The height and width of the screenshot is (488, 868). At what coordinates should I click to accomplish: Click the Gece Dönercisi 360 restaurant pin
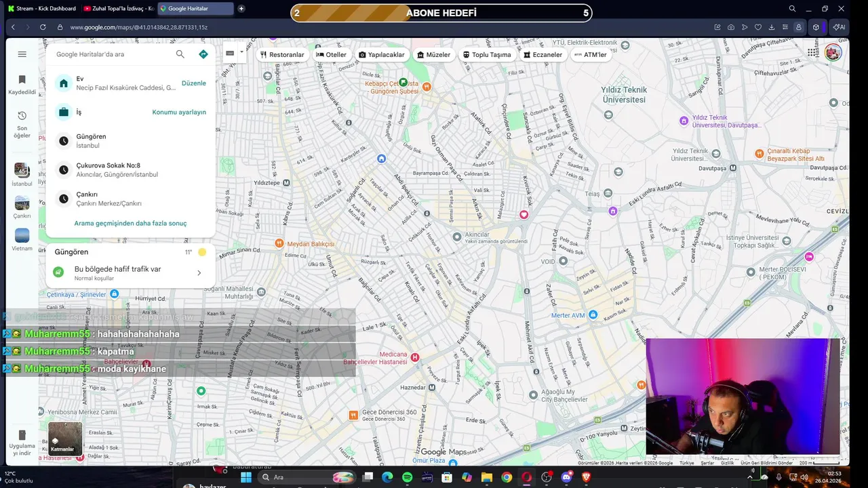pyautogui.click(x=353, y=415)
